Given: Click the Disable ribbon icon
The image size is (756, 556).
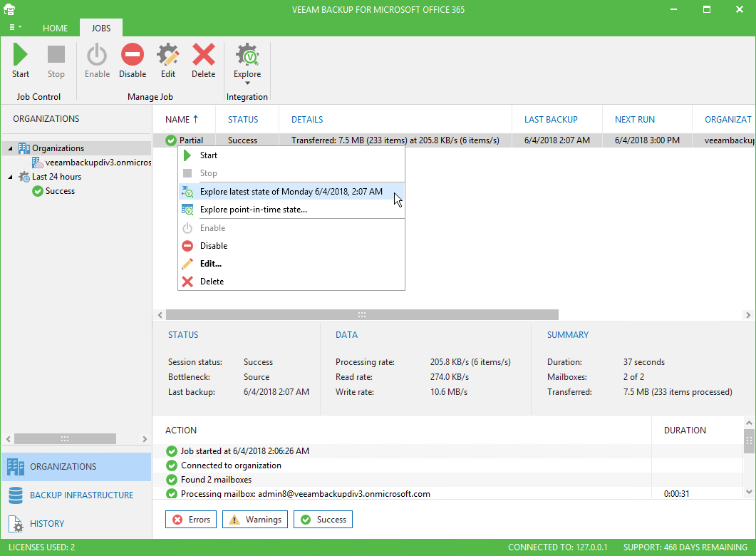Looking at the screenshot, I should coord(133,54).
